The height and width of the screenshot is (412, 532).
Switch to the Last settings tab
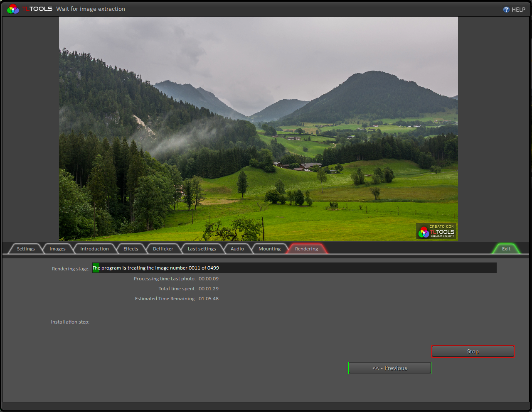click(202, 249)
